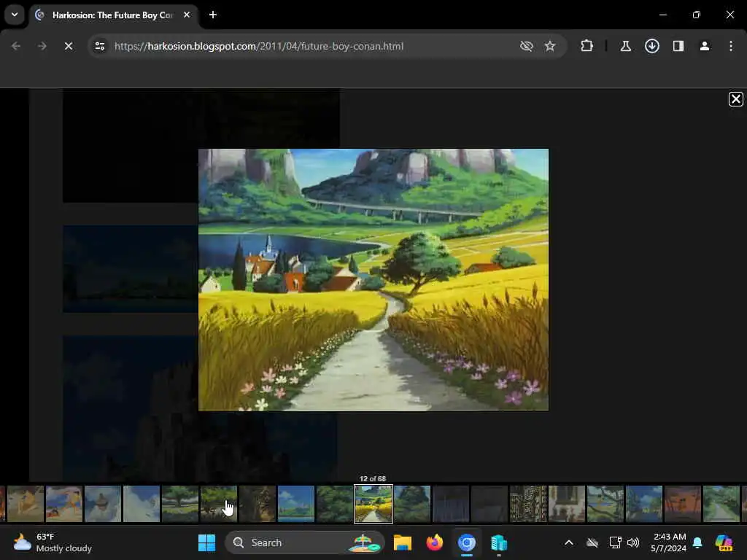The image size is (747, 560).
Task: Select the dark tree trunk thumbnail
Action: [x=258, y=504]
